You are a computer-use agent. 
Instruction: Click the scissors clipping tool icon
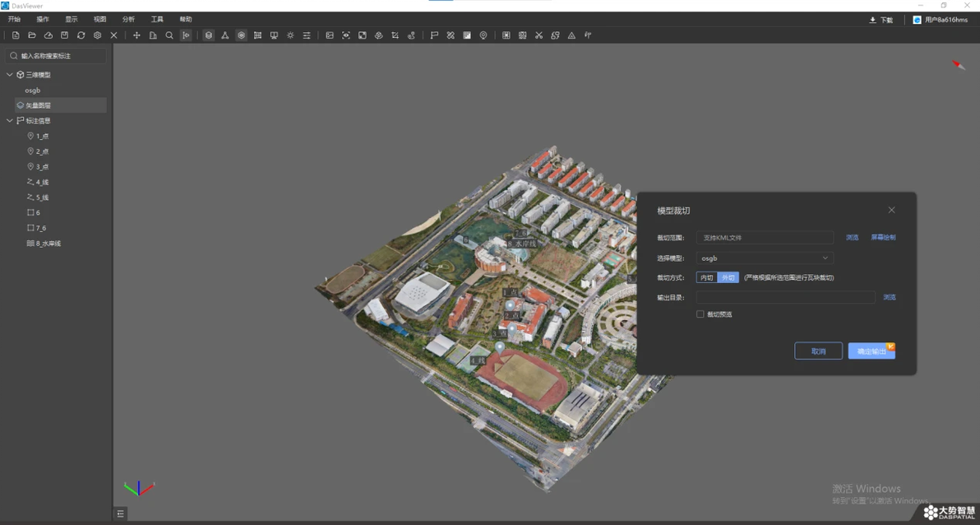coord(539,35)
